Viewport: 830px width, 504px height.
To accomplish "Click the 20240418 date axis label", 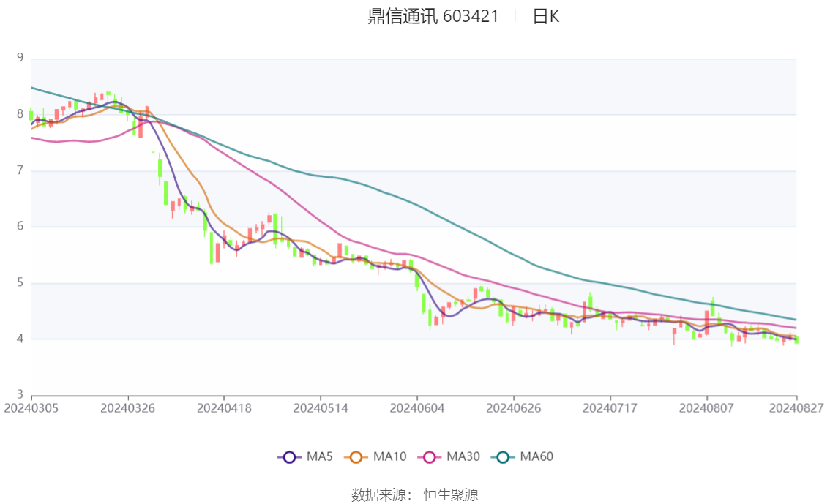I will pos(224,408).
